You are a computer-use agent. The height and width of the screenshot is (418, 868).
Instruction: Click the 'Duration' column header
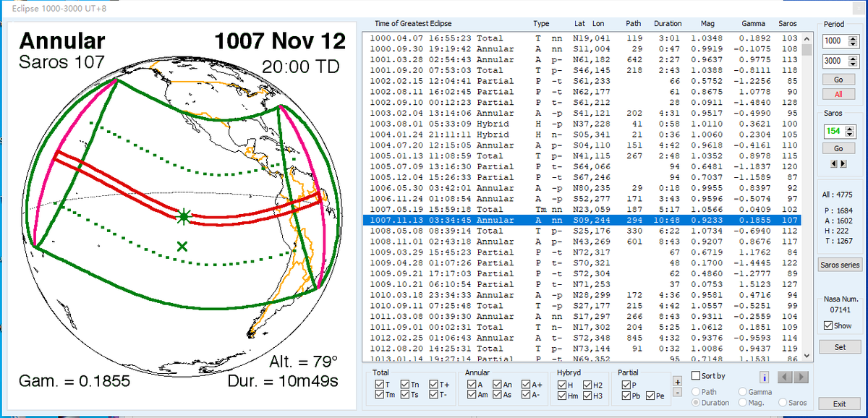pyautogui.click(x=668, y=24)
